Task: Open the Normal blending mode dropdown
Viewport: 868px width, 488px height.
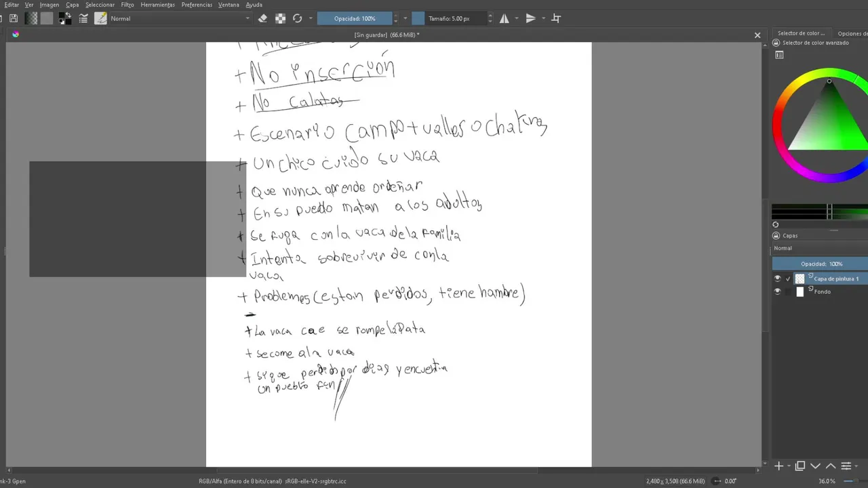Action: 180,18
